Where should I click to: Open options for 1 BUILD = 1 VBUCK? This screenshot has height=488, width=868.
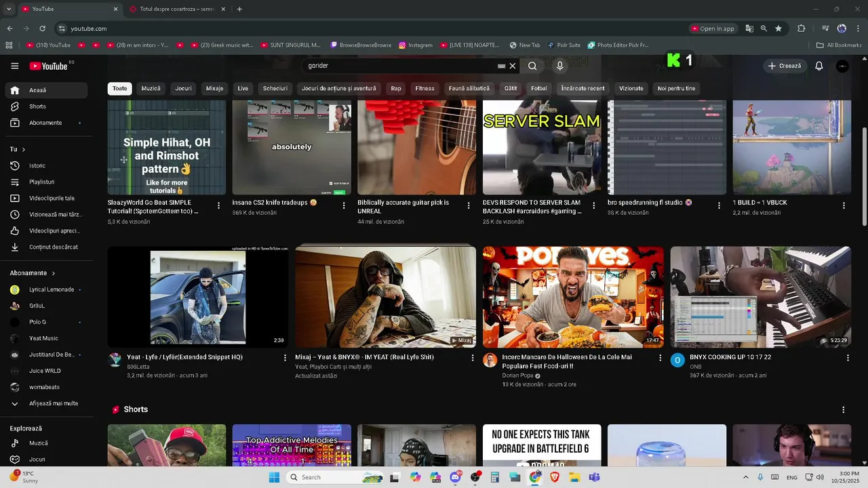point(844,205)
